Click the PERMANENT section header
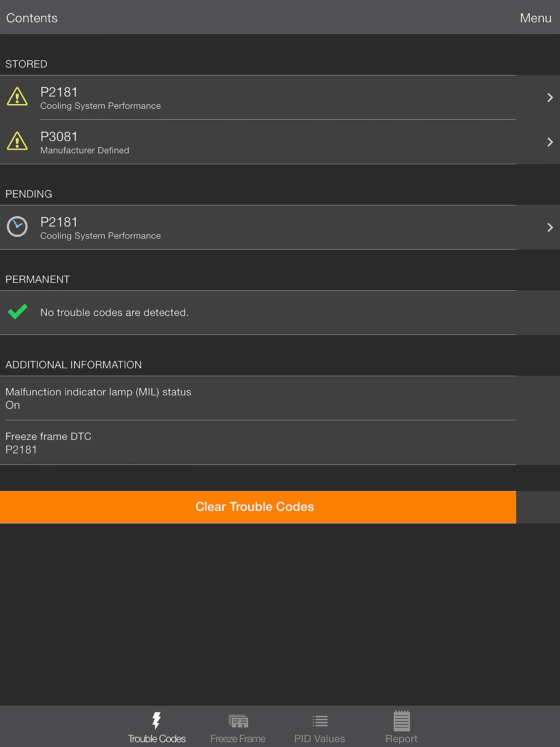The image size is (560, 747). point(38,279)
